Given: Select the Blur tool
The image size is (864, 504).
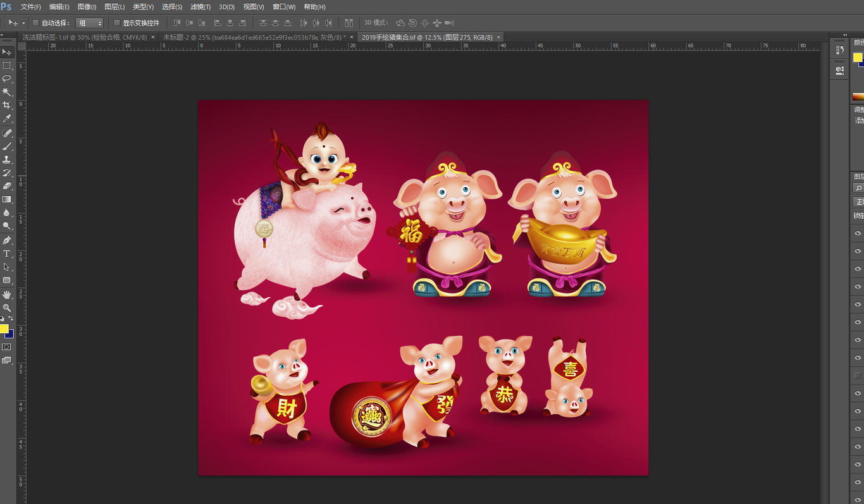Looking at the screenshot, I should pos(7,212).
